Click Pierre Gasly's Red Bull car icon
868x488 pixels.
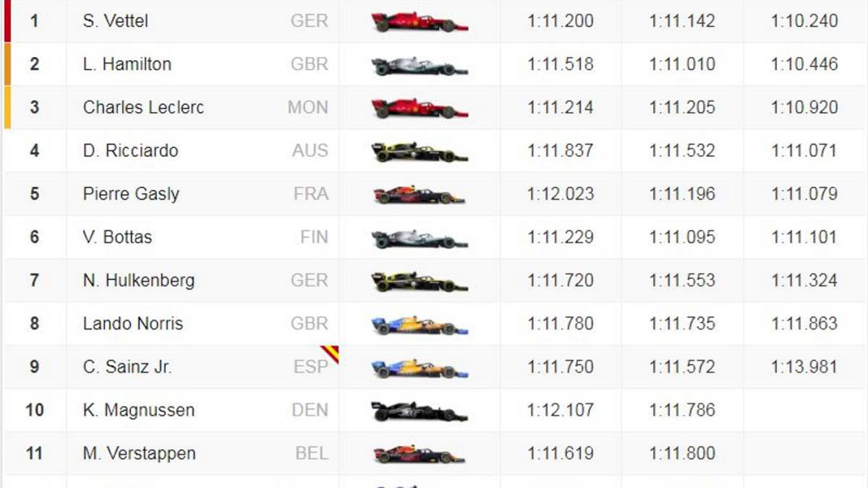pos(420,194)
